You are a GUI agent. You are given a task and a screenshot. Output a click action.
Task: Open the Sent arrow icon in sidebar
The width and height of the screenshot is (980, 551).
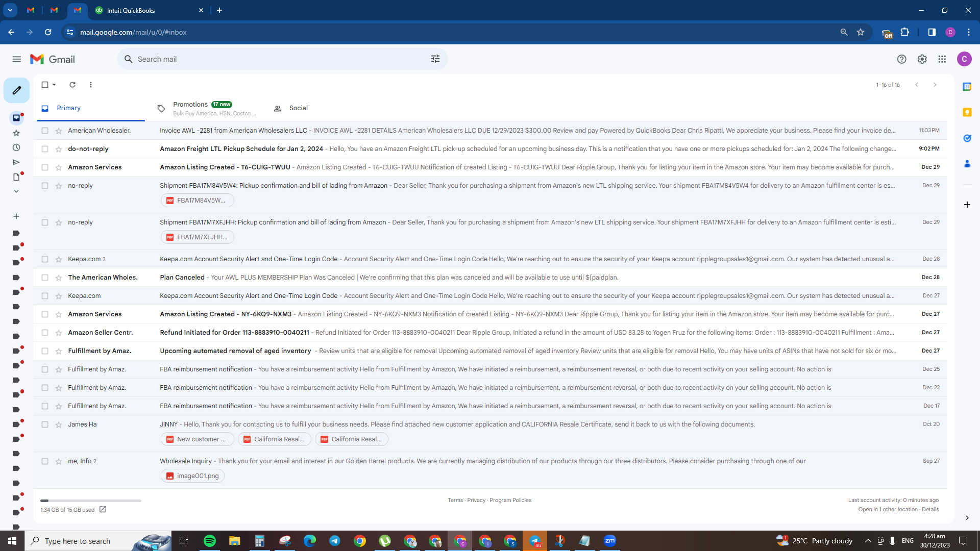coord(16,162)
